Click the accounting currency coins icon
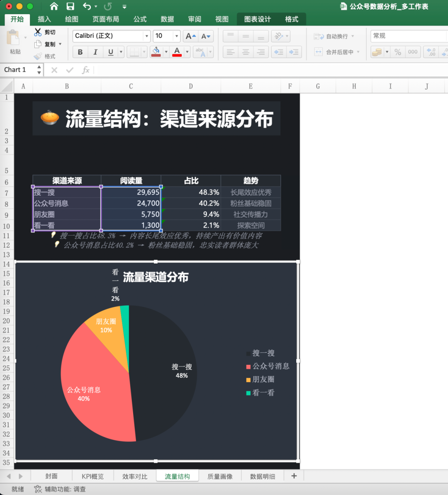This screenshot has height=495, width=448. tap(377, 52)
